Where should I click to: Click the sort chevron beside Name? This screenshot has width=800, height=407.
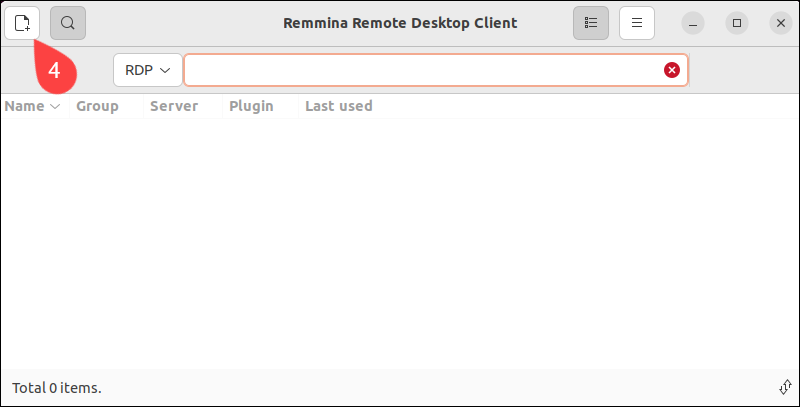coord(55,107)
